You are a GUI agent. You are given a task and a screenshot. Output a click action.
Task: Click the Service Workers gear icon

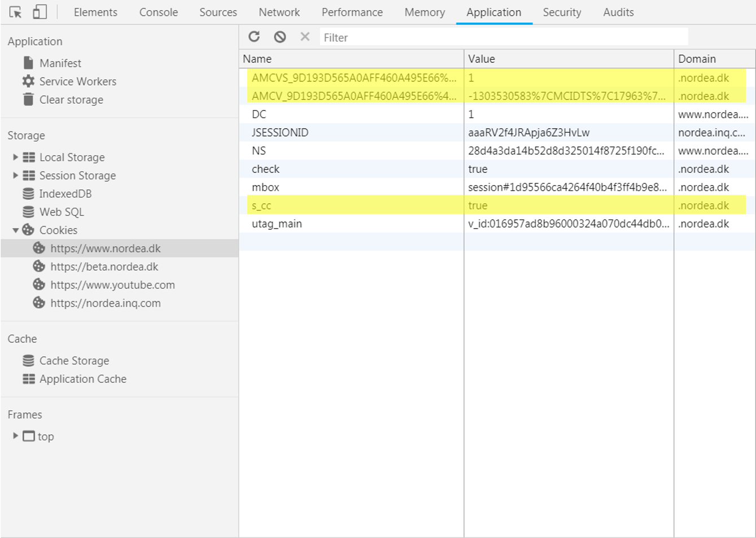coord(28,81)
